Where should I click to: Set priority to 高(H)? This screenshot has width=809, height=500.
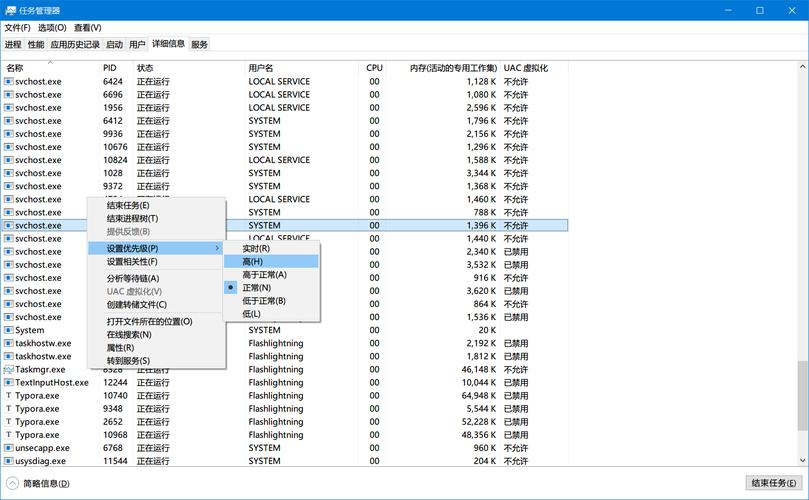point(272,262)
